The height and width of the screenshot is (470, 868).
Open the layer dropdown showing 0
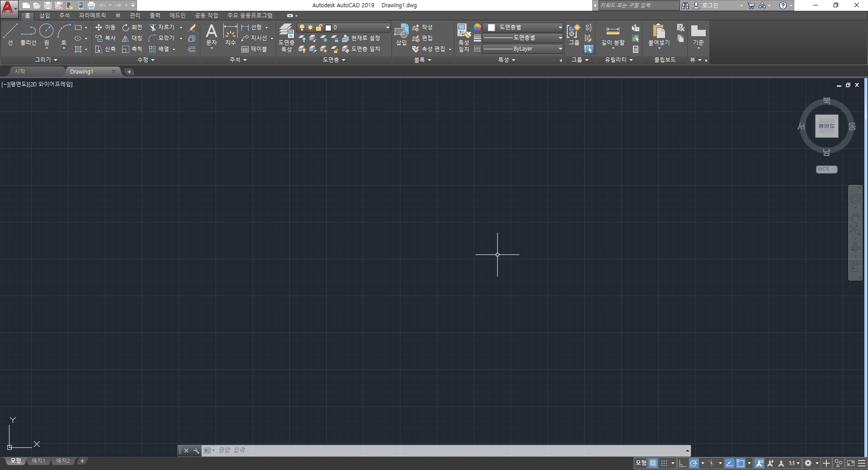coord(344,28)
